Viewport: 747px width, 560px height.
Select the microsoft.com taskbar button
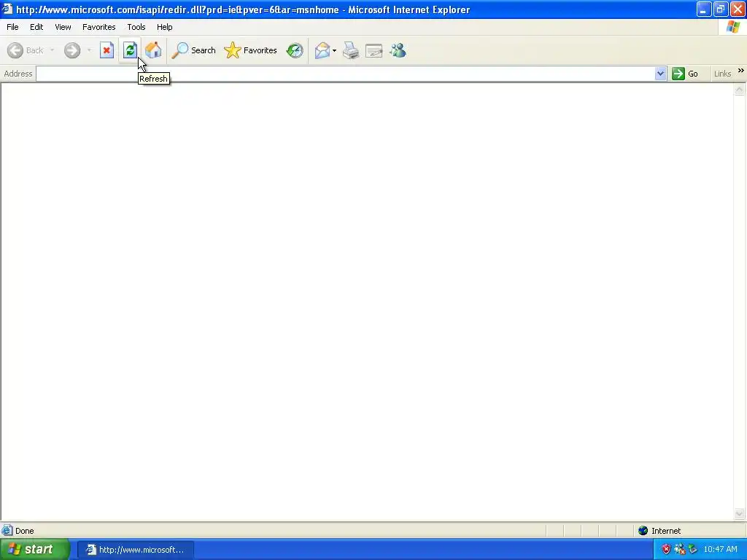135,550
